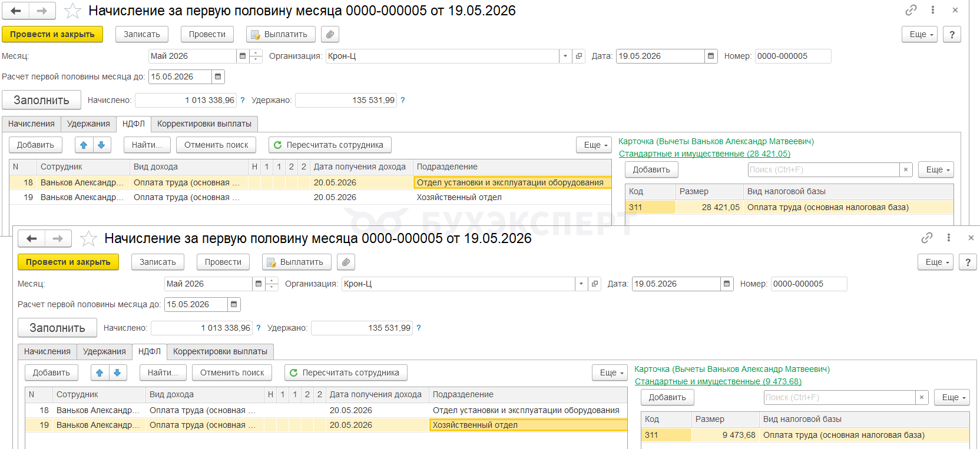Image resolution: width=980 pixels, height=449 pixels.
Task: Open attached files (paperclip) in the front window
Action: click(x=346, y=262)
